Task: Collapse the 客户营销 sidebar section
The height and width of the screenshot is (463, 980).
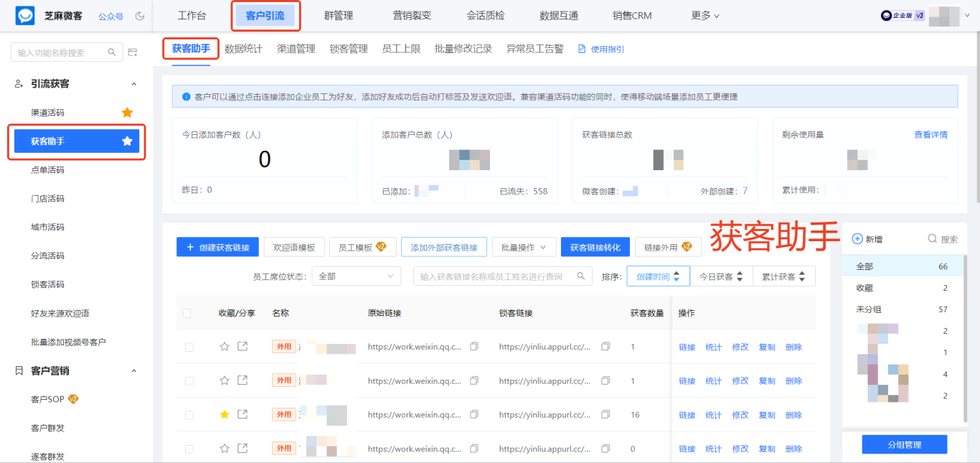Action: pos(133,371)
